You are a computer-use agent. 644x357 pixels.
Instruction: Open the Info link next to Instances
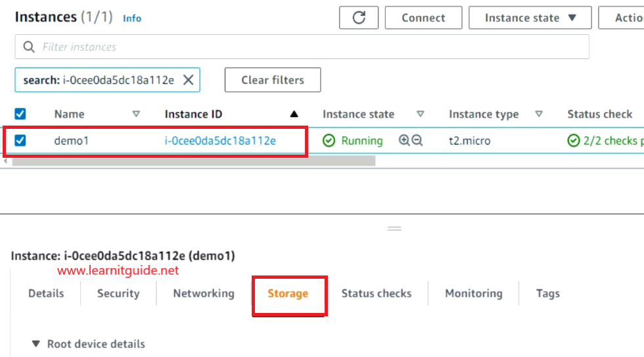(132, 18)
